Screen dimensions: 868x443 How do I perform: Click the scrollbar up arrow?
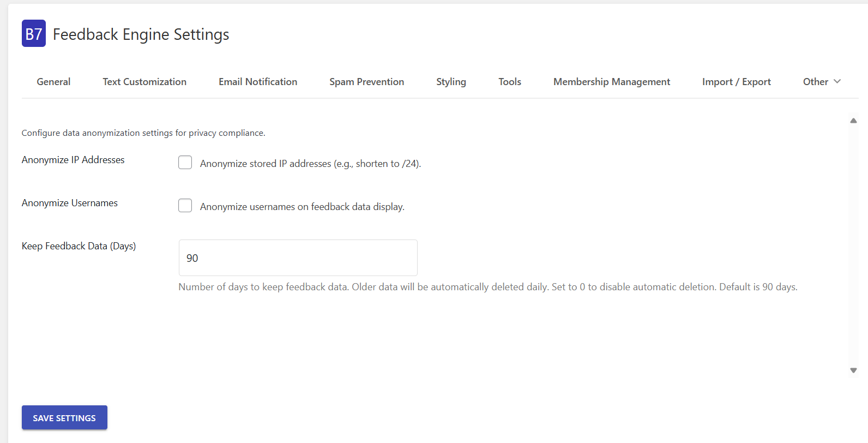pyautogui.click(x=853, y=121)
